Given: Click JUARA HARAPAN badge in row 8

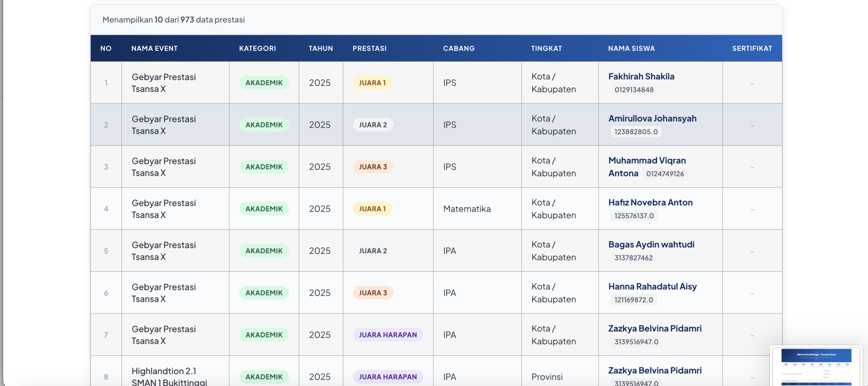Looking at the screenshot, I should click(x=388, y=377).
